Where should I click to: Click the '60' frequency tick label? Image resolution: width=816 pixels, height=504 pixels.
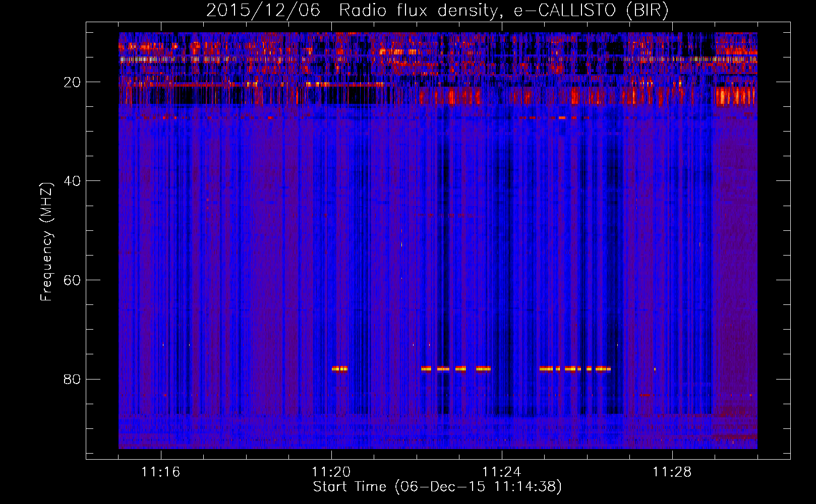[x=73, y=280]
